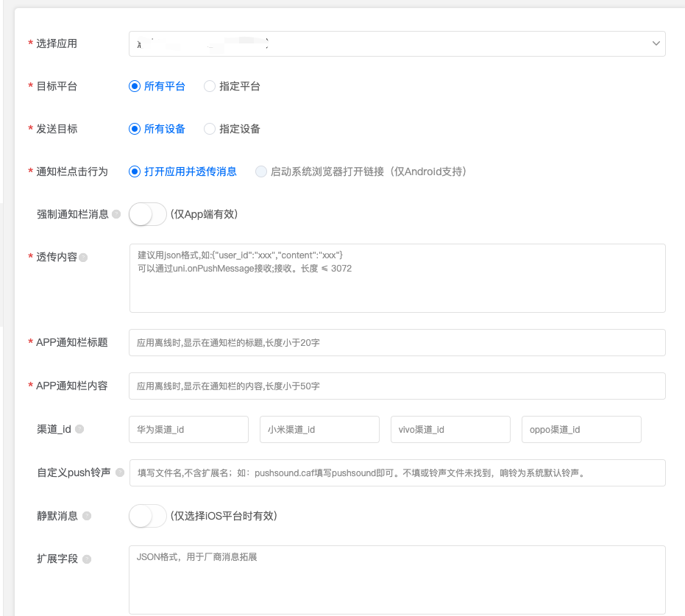Click help icon beside 强制通知栏消息

tap(116, 214)
